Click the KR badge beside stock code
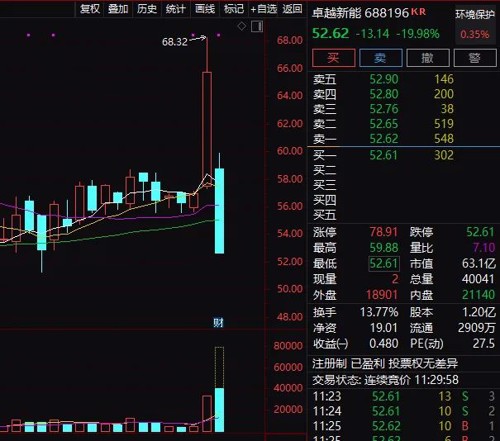 (418, 12)
